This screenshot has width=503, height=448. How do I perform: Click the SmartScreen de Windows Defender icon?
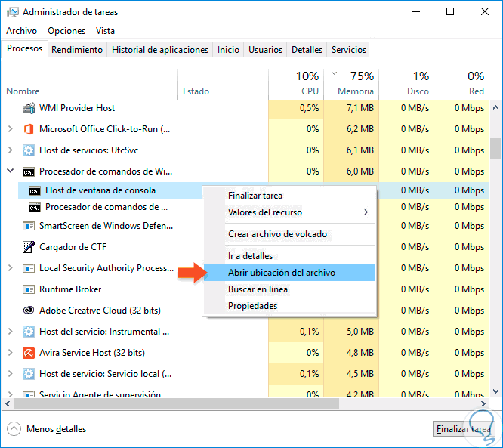[x=29, y=226]
